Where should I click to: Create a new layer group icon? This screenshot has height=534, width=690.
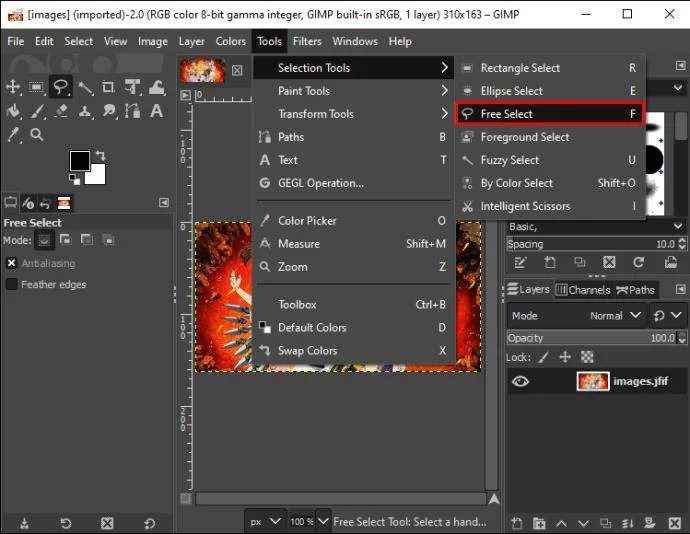(539, 523)
